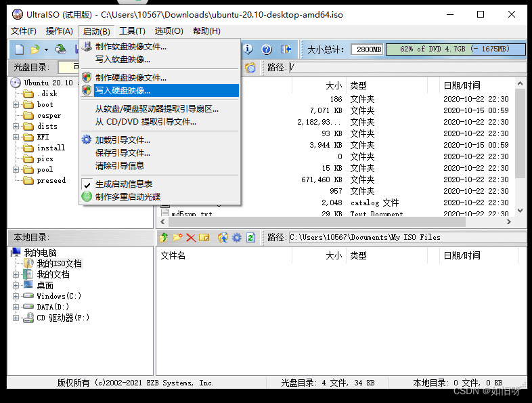
Task: Expand the CD 驱动器(F:) node
Action: (x=16, y=318)
